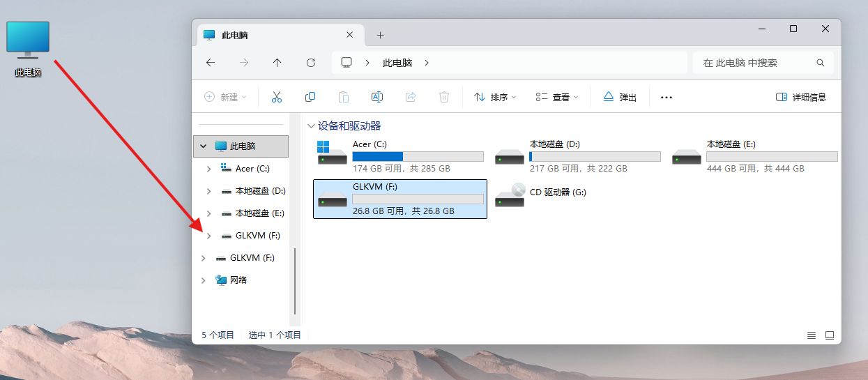Click the 弹出 eject button
Viewport: 868px width, 380px height.
click(x=620, y=98)
